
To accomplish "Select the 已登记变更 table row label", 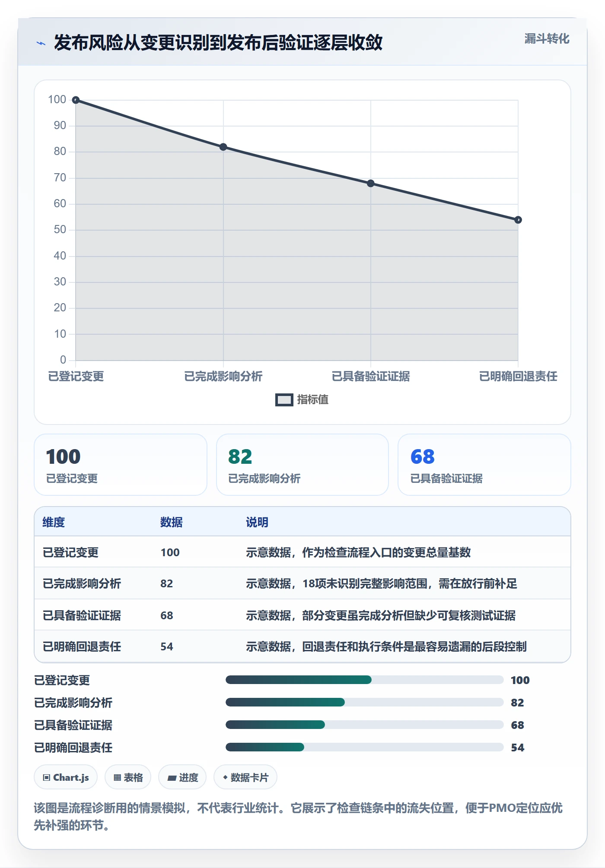I will click(x=70, y=552).
